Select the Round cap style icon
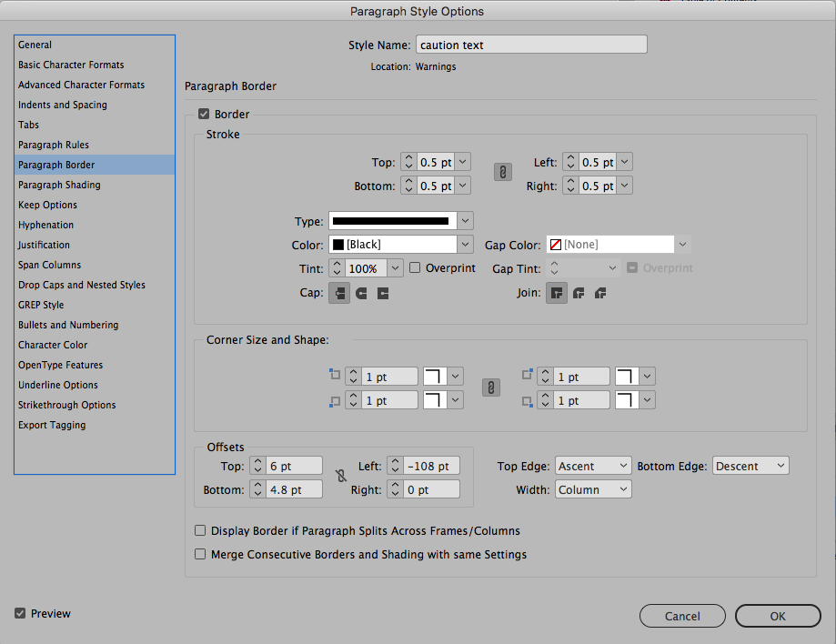The image size is (836, 644). click(x=361, y=293)
